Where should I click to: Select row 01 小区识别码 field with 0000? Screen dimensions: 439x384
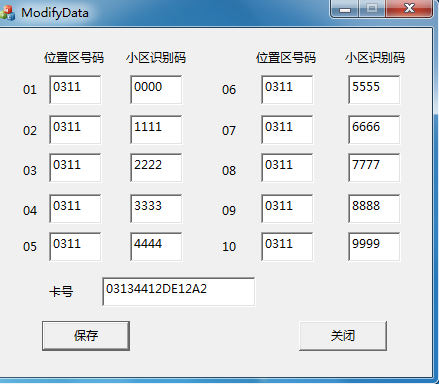[156, 90]
